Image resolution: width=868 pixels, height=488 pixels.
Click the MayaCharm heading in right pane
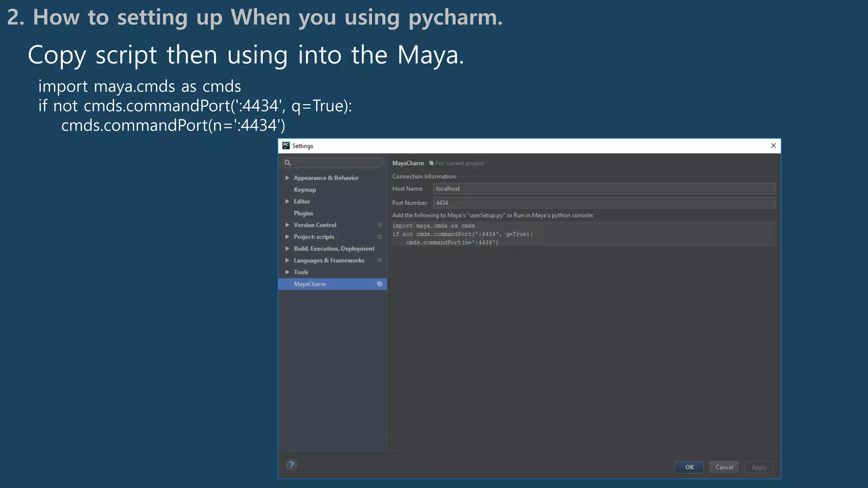(408, 163)
